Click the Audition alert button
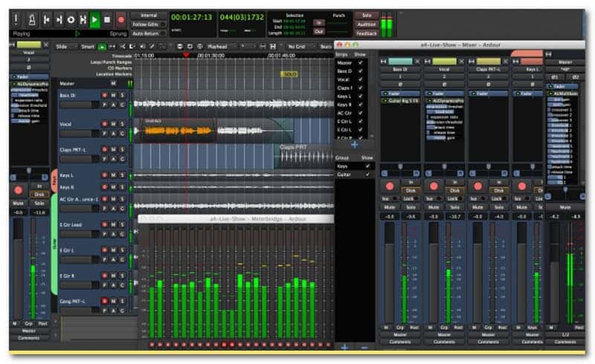The image size is (595, 364). (x=367, y=25)
